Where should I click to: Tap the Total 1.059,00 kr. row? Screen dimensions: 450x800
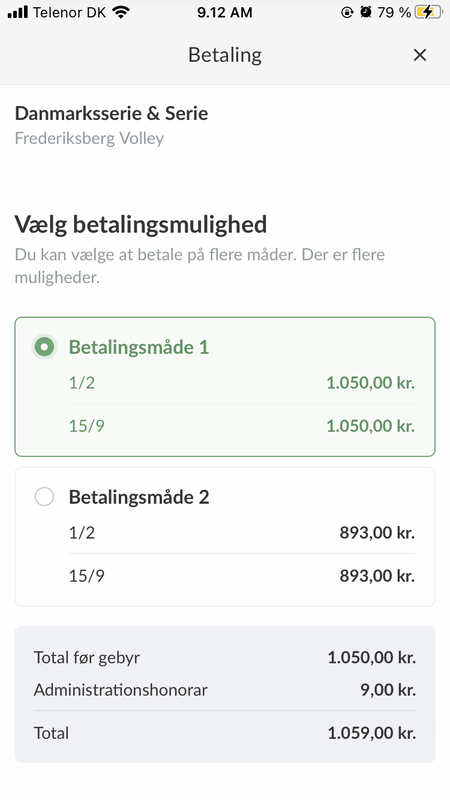point(224,733)
